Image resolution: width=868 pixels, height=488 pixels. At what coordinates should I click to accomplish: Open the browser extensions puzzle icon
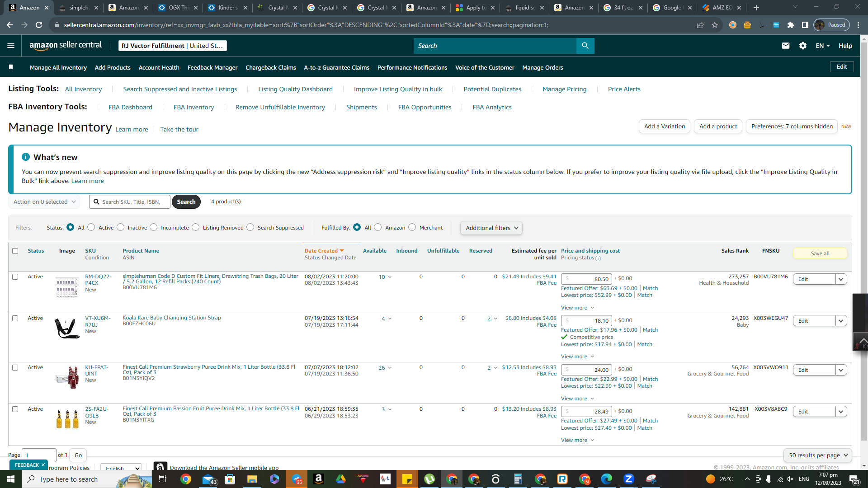(x=791, y=25)
